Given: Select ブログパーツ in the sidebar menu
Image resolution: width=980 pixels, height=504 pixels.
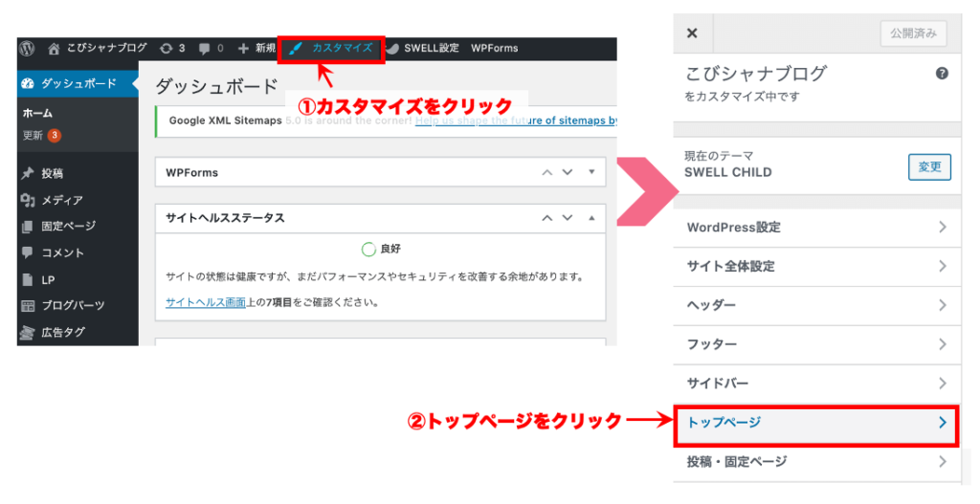Looking at the screenshot, I should (73, 306).
